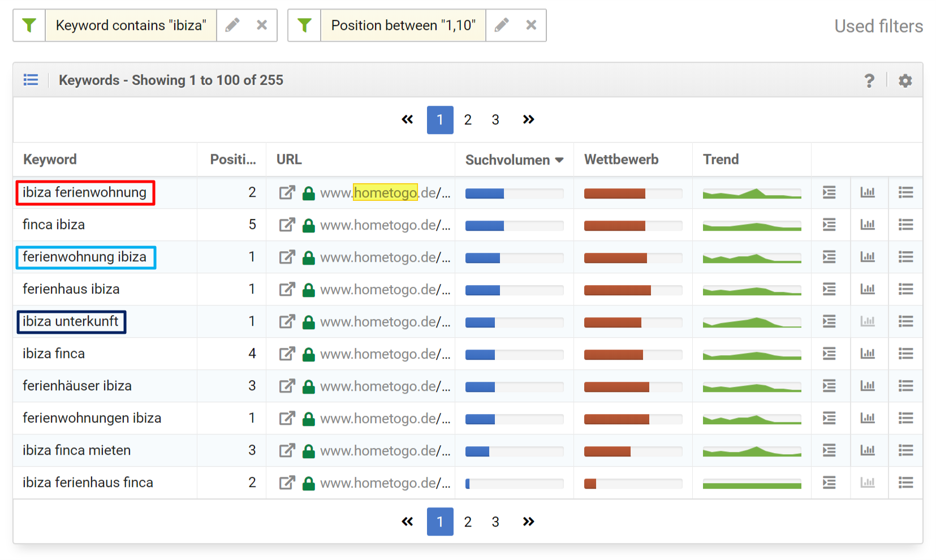Open the Keywords table list menu icon
The width and height of the screenshot is (936, 560).
pos(31,80)
